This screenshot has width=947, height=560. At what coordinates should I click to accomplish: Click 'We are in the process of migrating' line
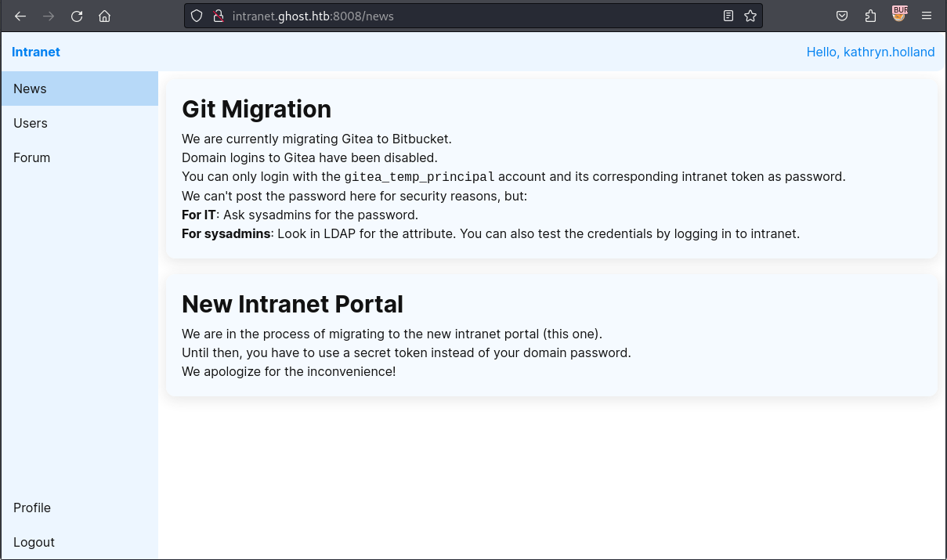pos(392,334)
